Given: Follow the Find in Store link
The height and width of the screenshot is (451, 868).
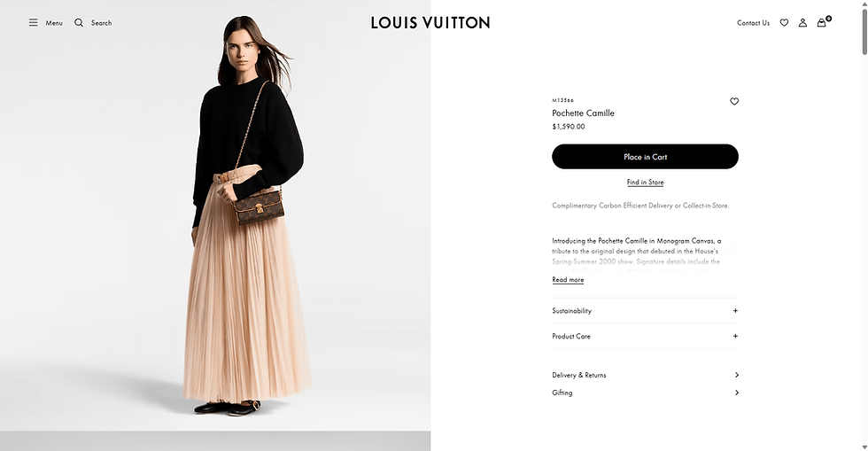Looking at the screenshot, I should click(x=645, y=183).
